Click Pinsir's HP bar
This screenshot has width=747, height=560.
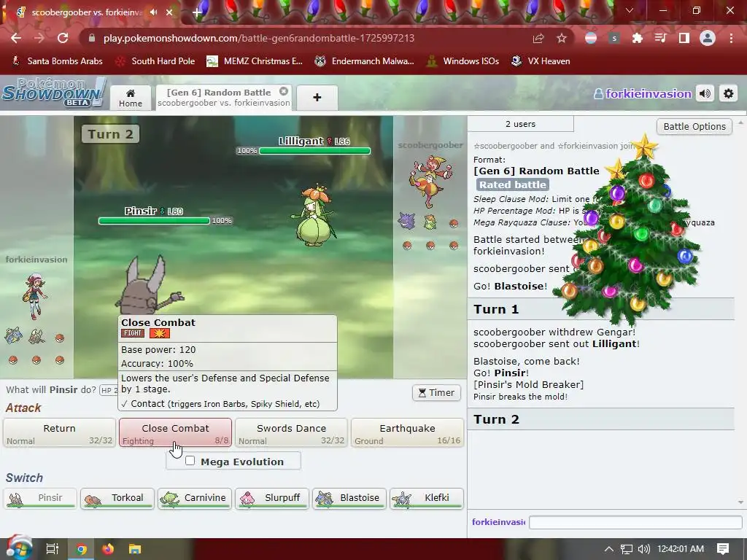click(x=154, y=221)
